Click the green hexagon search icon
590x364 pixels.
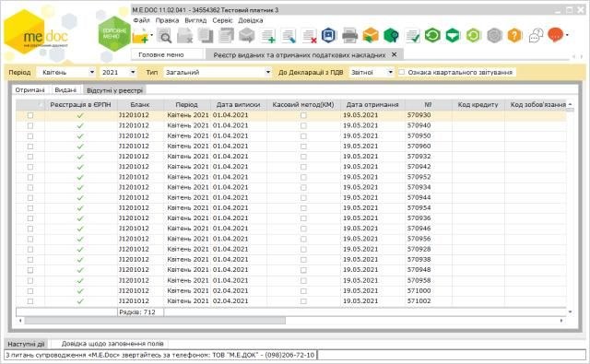[391, 36]
